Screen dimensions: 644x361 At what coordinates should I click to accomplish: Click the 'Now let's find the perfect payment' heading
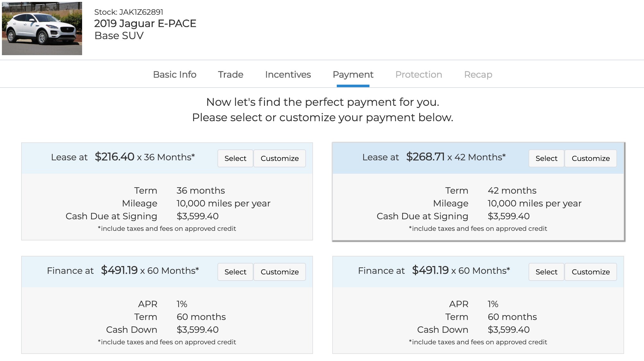pyautogui.click(x=323, y=102)
